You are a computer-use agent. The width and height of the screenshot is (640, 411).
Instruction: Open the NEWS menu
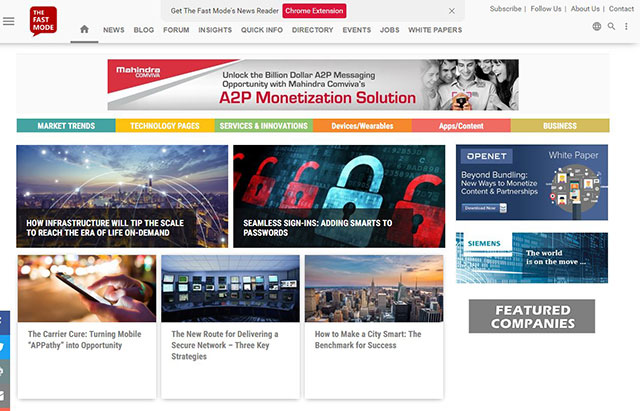(113, 30)
